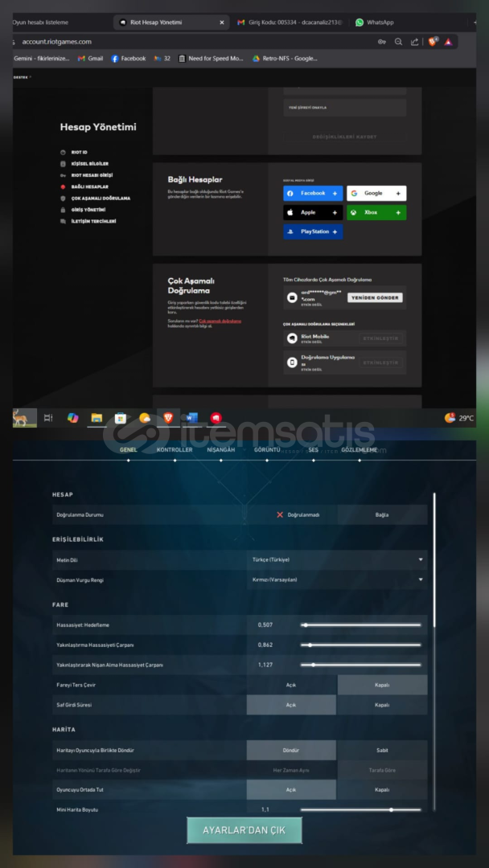The width and height of the screenshot is (489, 868).
Task: Click the Doğrulama Uygulaması authenticator icon
Action: pyautogui.click(x=292, y=362)
